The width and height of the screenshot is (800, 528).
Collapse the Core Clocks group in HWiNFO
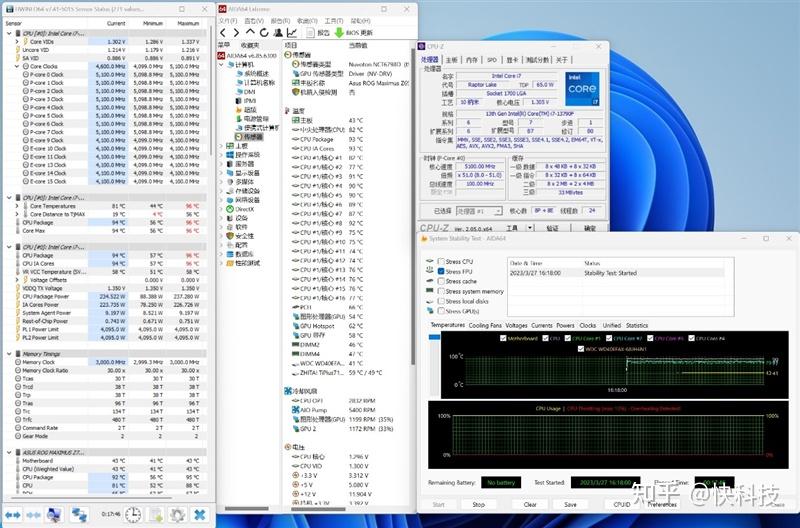(x=17, y=66)
